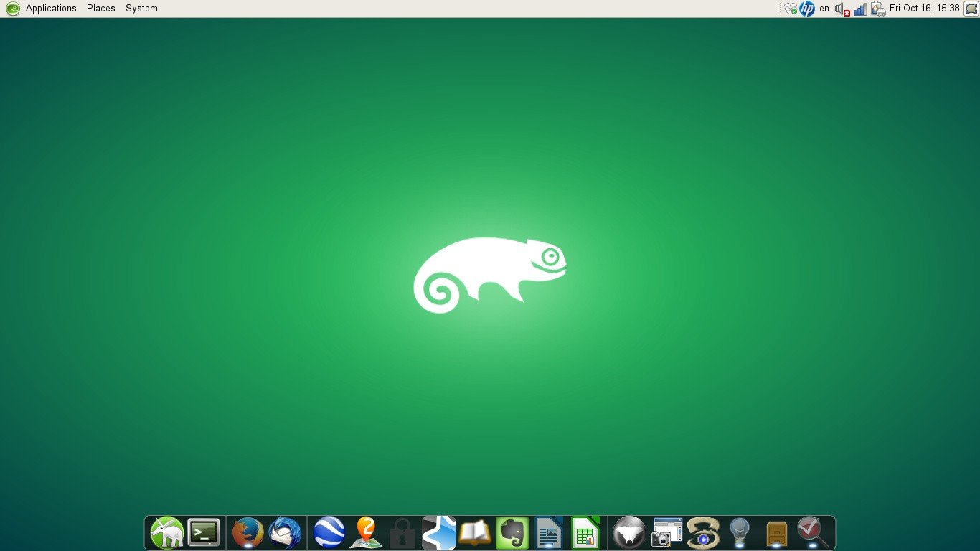
Task: Open the Applications menu
Action: point(50,8)
